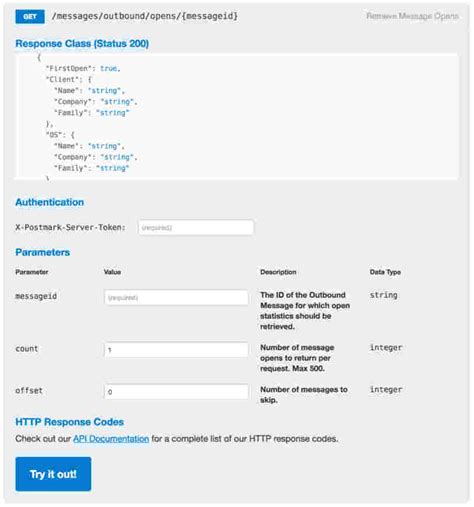This screenshot has height=507, width=474.
Task: Click inside the JSON response sample box
Action: (236, 116)
